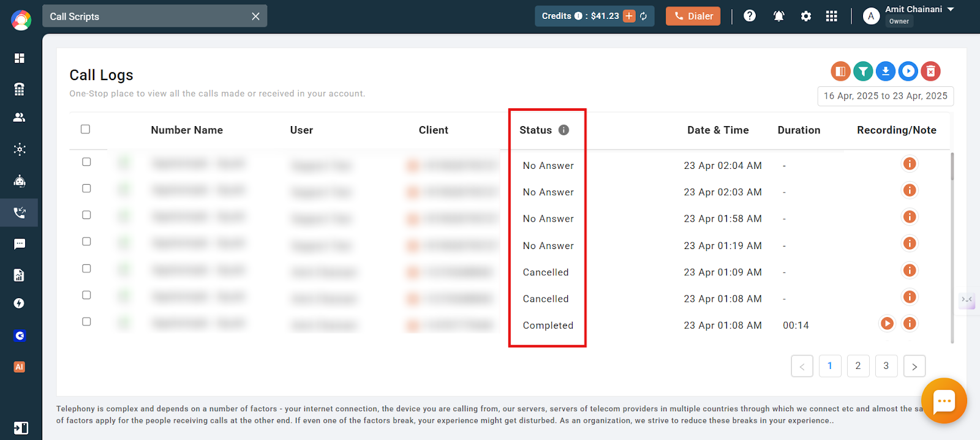The width and height of the screenshot is (980, 440).
Task: Select the call logs phone icon in sidebar
Action: (x=20, y=213)
